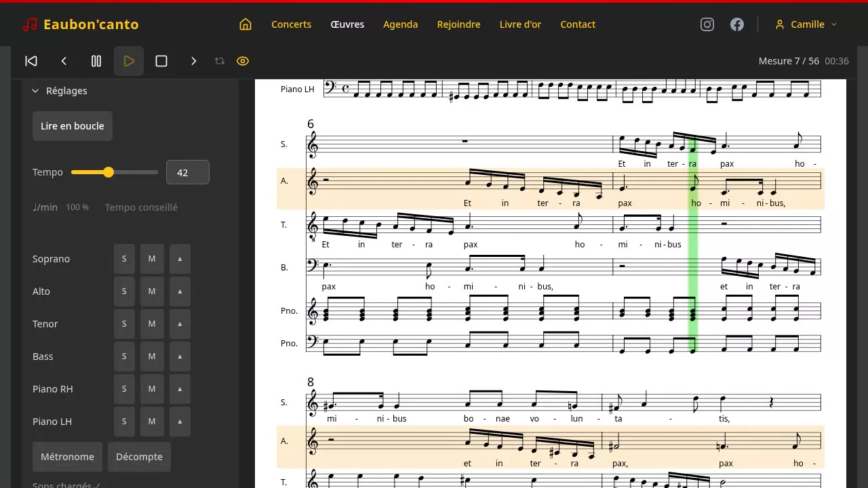
Task: Expand Bass track options arrow
Action: [x=180, y=357]
